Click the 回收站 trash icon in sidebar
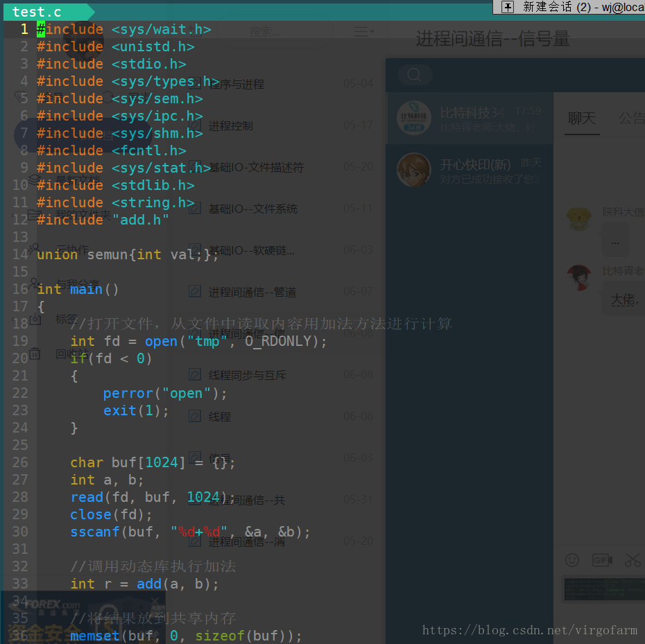Viewport: 645px width, 644px height. (x=35, y=354)
